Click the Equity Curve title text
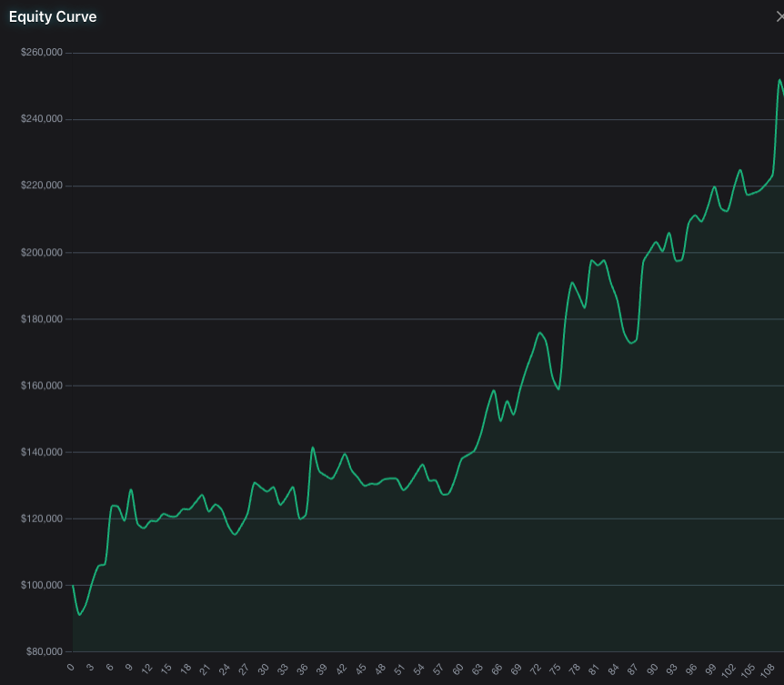The image size is (784, 685). 52,15
